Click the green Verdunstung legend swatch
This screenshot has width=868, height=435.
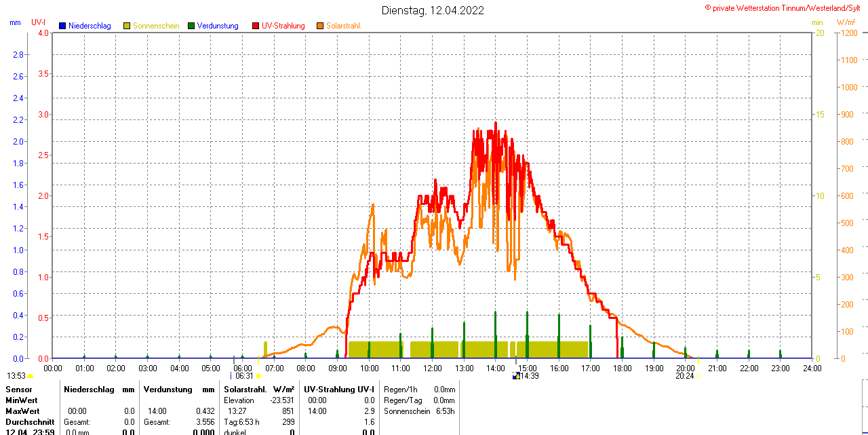pyautogui.click(x=191, y=26)
